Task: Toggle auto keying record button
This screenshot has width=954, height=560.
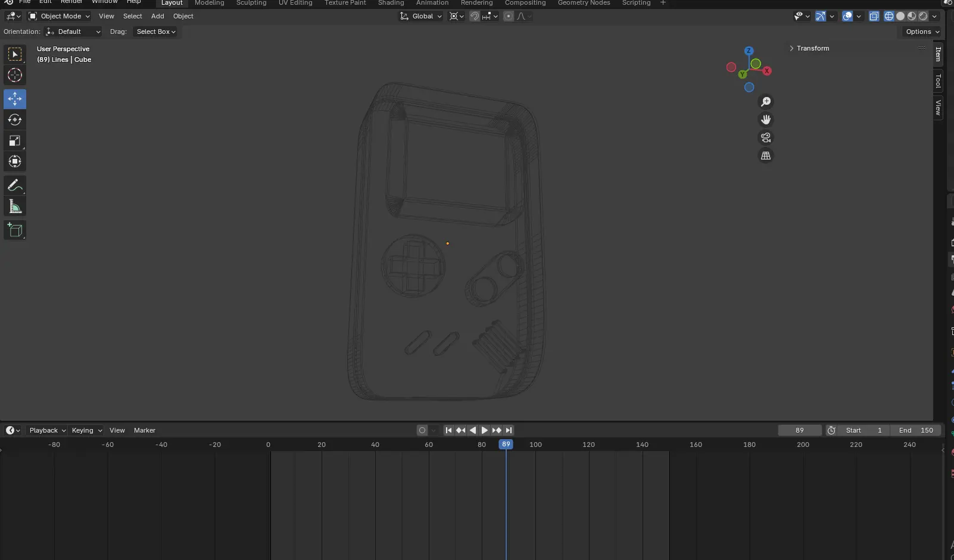Action: [422, 430]
